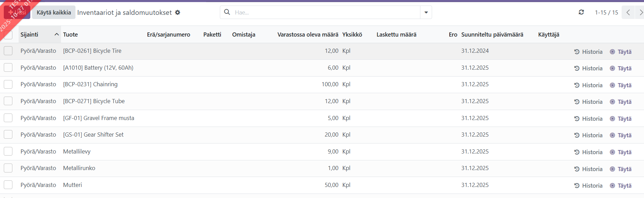The image size is (644, 198).
Task: Tick the checkbox for Bicycle Tire row
Action: [8, 51]
